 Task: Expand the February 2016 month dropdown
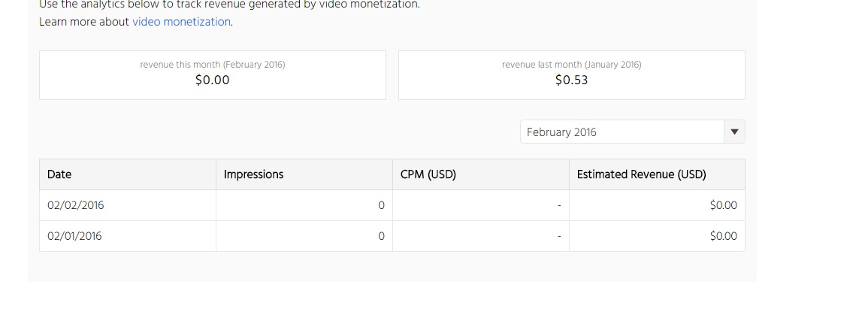click(x=622, y=132)
